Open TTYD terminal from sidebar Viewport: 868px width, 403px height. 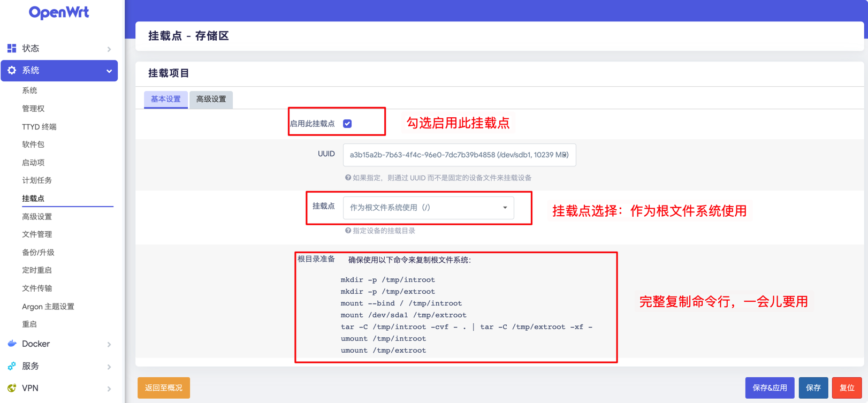[39, 127]
